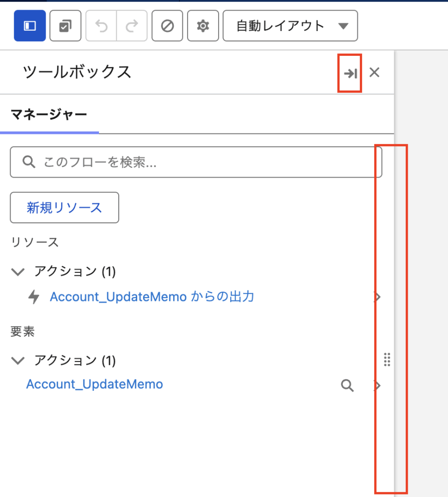Viewport: 448px width, 497px height.
Task: Click the このフローを検索 search field
Action: [x=196, y=162]
